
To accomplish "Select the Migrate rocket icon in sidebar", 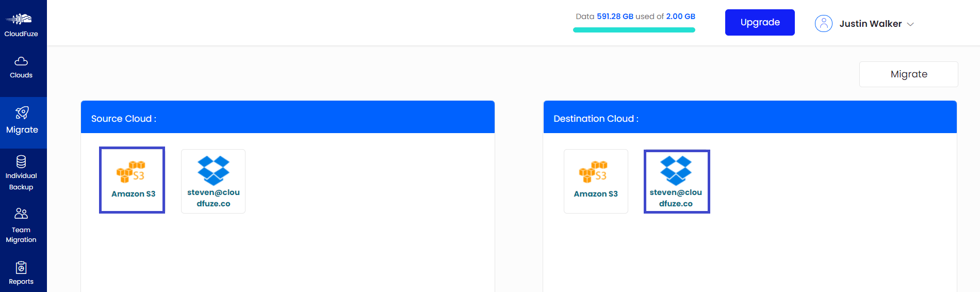I will pyautogui.click(x=22, y=112).
